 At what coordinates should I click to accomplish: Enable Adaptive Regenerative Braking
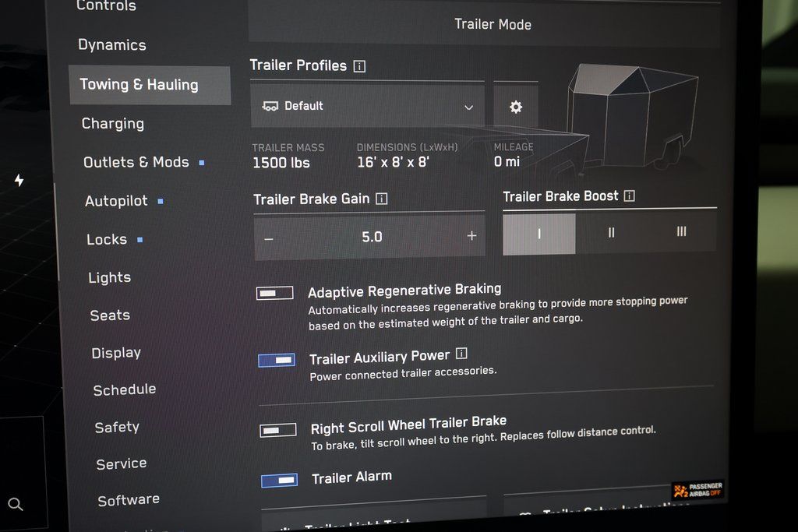(x=275, y=293)
